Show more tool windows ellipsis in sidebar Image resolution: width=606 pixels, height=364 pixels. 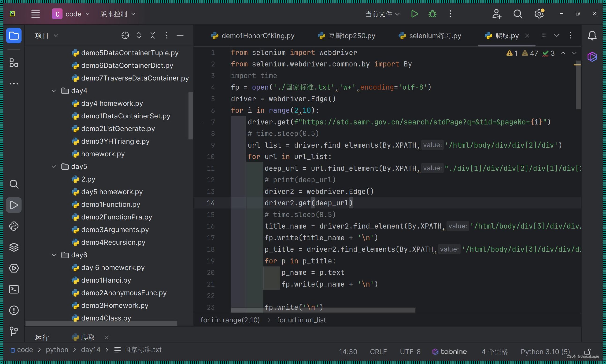[14, 84]
